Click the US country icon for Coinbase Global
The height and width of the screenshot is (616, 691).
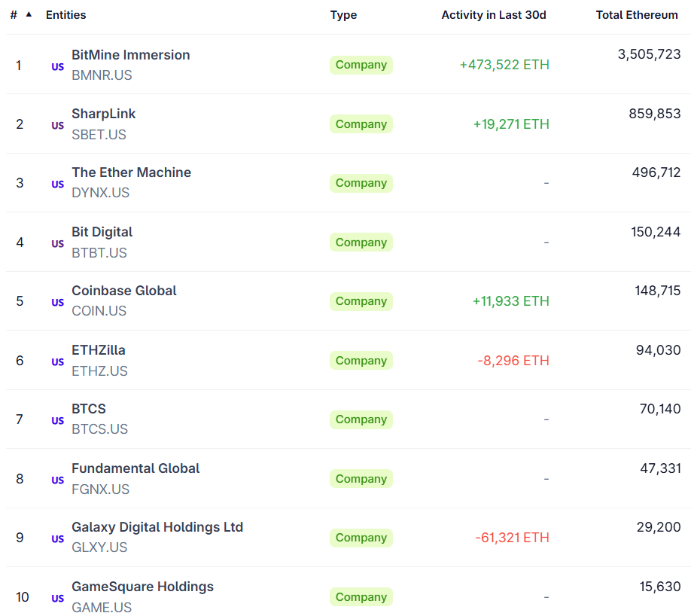(57, 303)
